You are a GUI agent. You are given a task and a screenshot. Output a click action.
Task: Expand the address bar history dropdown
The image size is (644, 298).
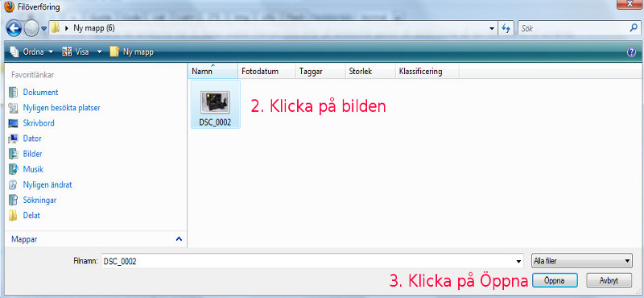pyautogui.click(x=493, y=29)
